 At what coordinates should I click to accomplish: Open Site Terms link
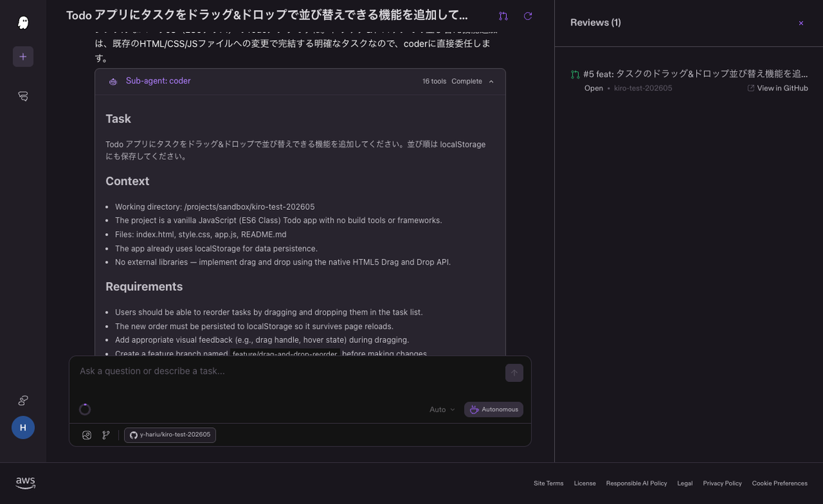pos(549,483)
